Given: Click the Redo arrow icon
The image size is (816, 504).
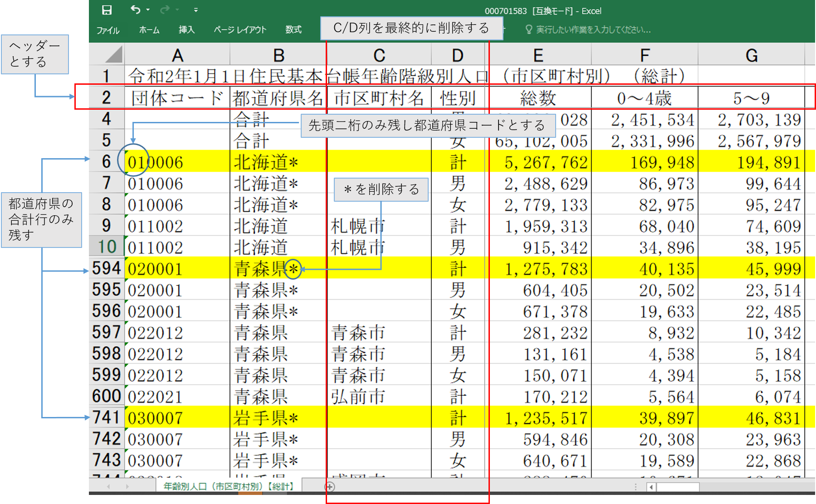Looking at the screenshot, I should [x=165, y=10].
